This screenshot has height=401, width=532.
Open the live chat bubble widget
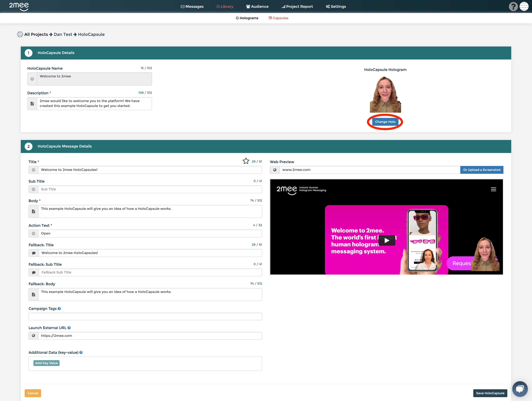coord(520,389)
